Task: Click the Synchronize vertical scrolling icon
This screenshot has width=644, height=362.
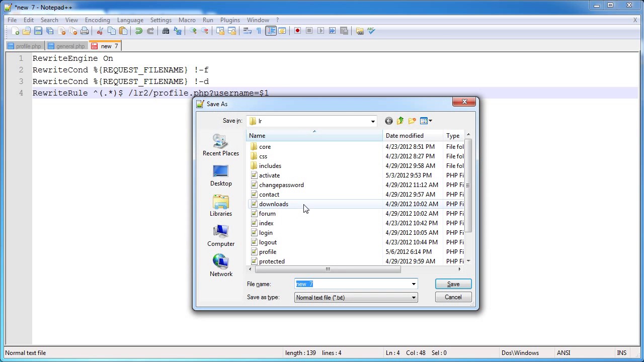Action: tap(220, 31)
